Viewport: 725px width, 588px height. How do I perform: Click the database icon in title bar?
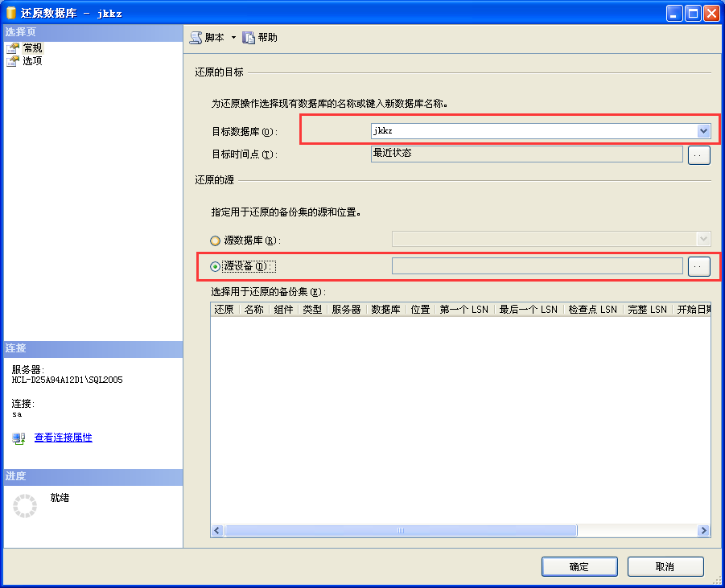coord(10,13)
